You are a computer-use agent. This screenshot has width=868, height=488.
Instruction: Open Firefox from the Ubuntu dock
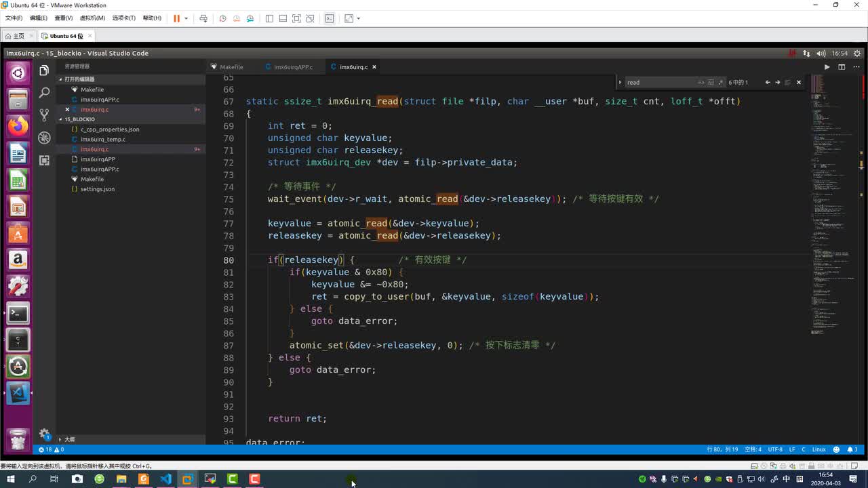tap(18, 126)
